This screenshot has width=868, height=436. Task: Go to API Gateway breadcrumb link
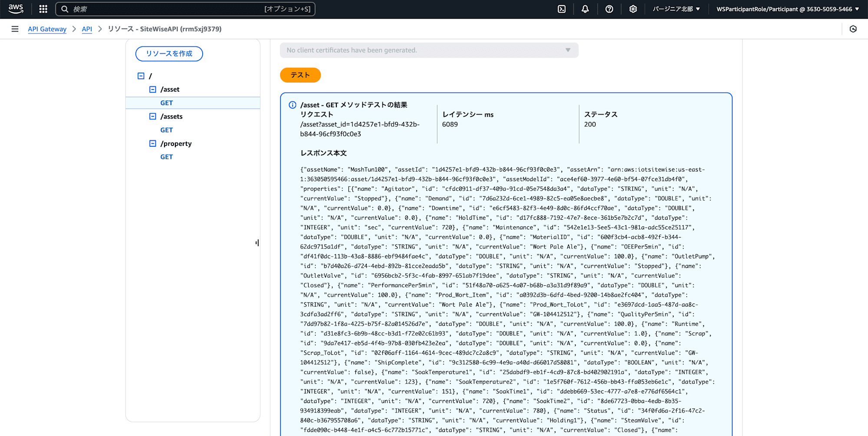pos(47,29)
